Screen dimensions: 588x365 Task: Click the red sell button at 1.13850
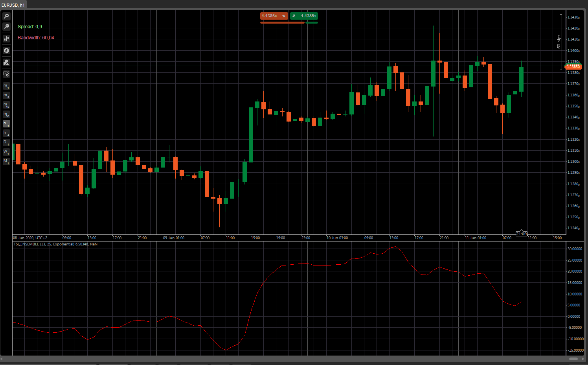274,16
